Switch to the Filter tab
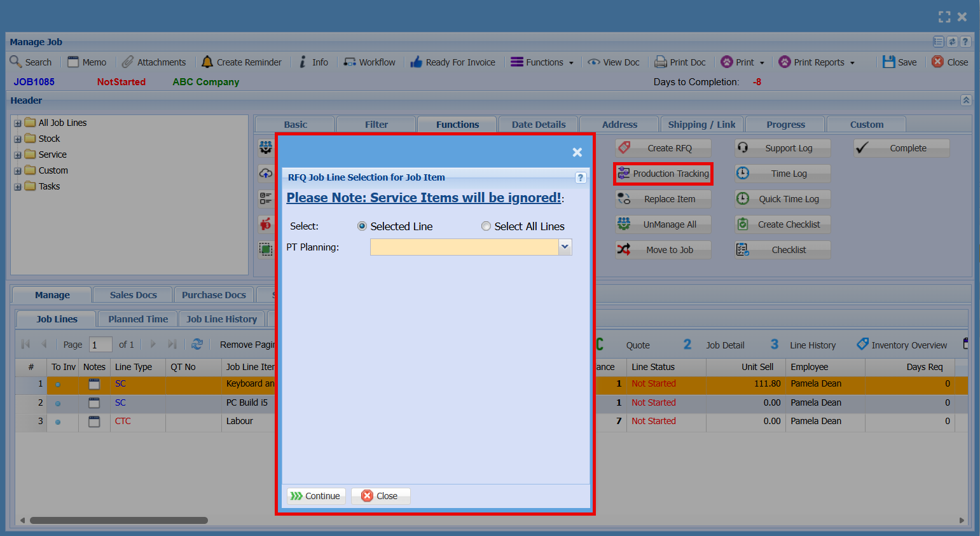Viewport: 980px width, 536px height. (376, 125)
